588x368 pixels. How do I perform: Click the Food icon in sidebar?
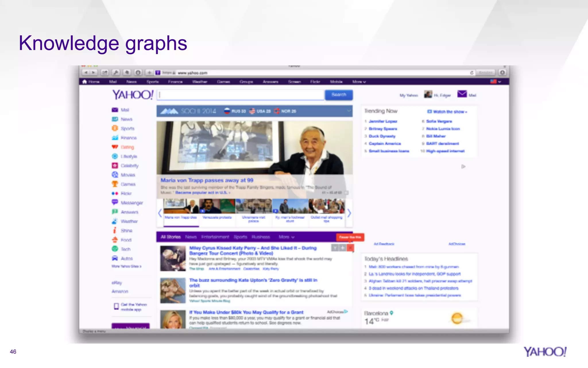[x=115, y=239]
